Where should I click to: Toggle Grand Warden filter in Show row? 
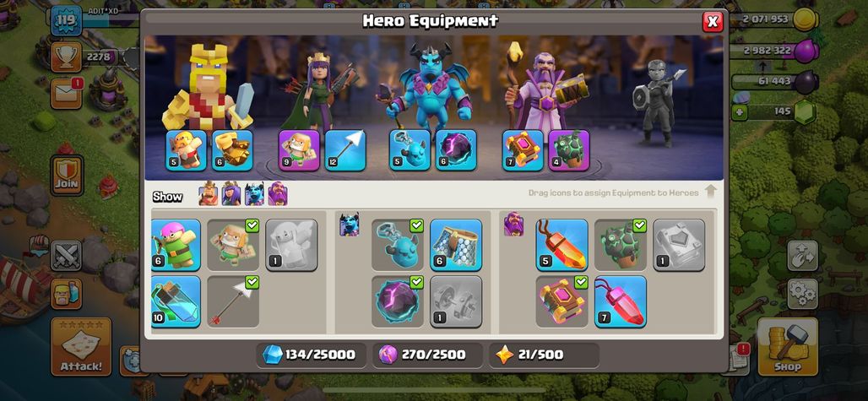(x=277, y=193)
